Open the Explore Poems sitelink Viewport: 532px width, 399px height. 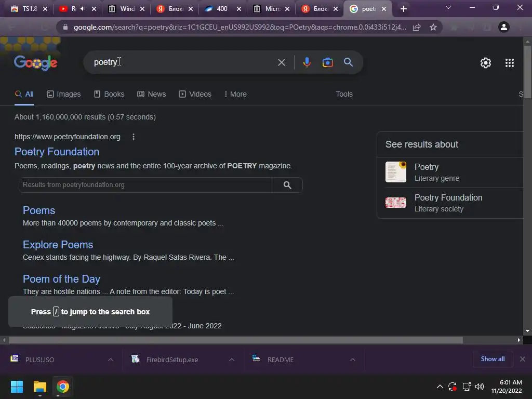pyautogui.click(x=58, y=245)
